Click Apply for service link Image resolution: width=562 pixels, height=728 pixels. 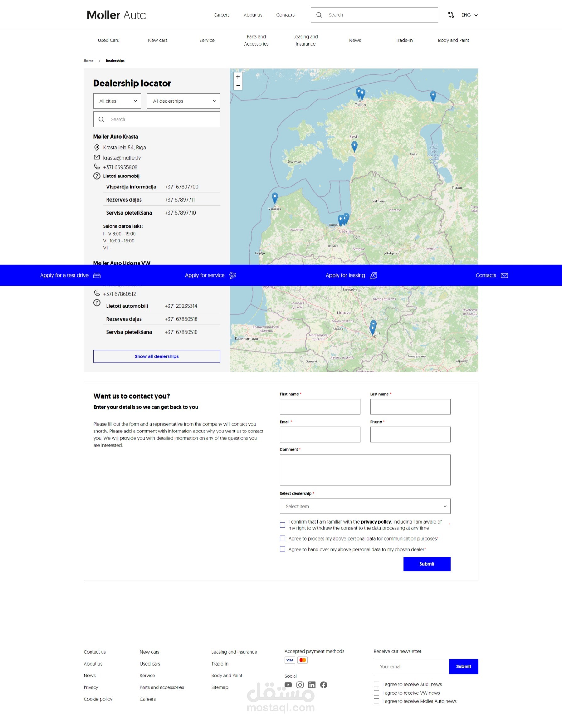click(211, 275)
